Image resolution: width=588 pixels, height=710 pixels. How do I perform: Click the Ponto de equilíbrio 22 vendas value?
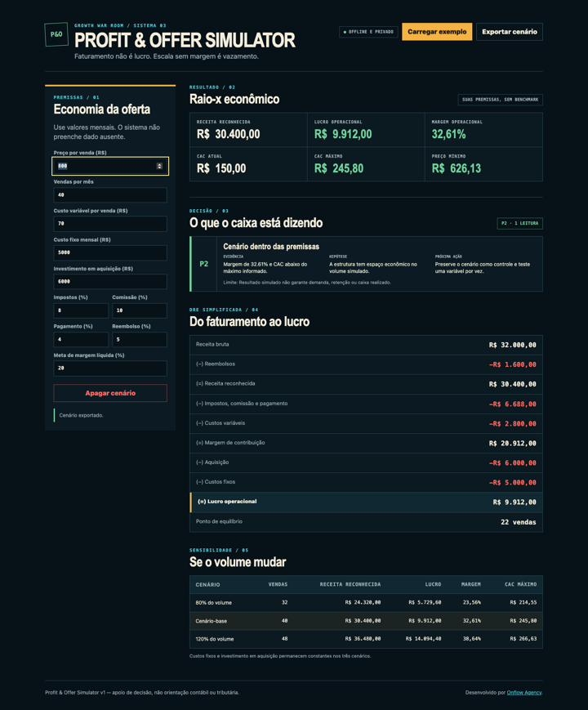tap(519, 522)
